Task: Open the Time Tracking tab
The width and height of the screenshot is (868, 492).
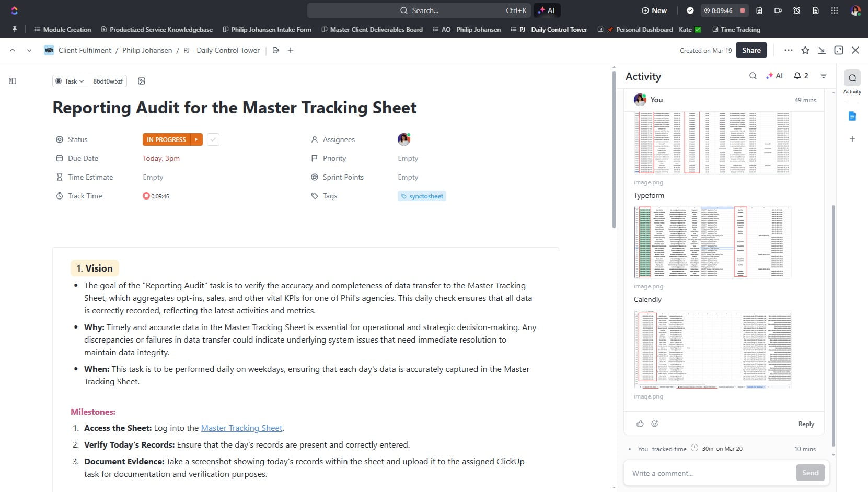Action: tap(736, 30)
